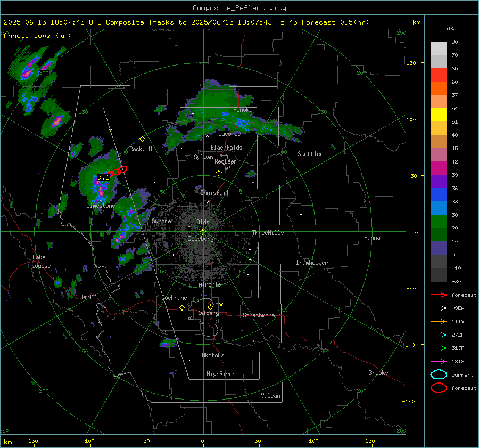Click the red forecast ellipse in the legend
Viewport: 479px width, 448px height.
pos(439,388)
